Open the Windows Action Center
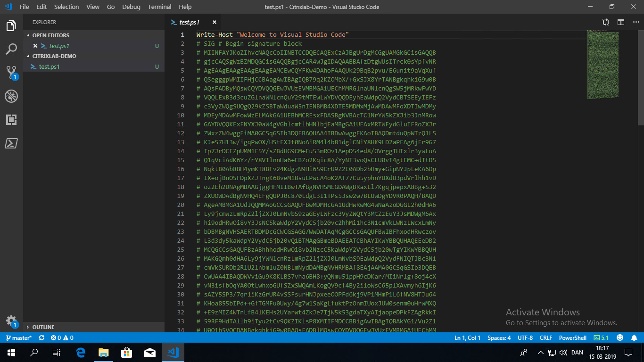644x362 pixels. (x=628, y=352)
